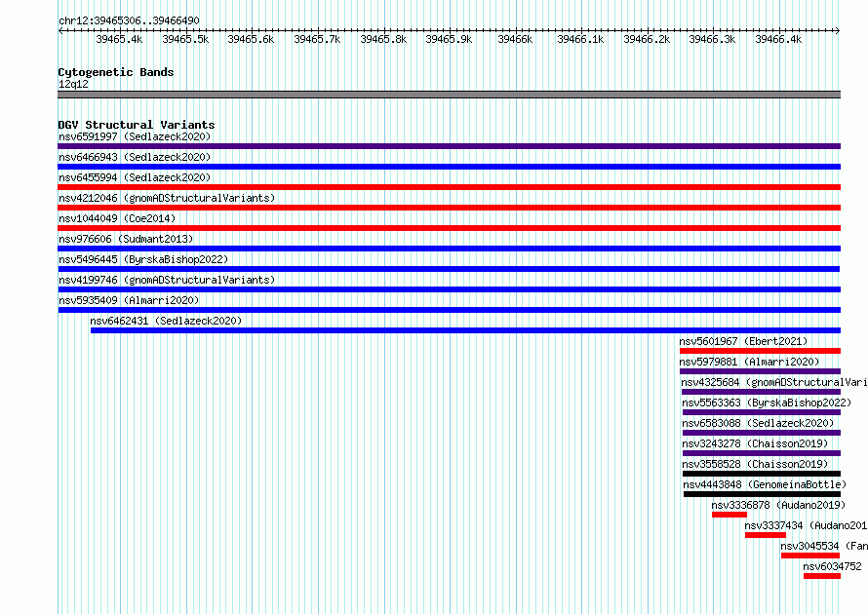Open nsv4199746 (gnomADStructuralVariants) label
868x614 pixels.
tap(167, 280)
